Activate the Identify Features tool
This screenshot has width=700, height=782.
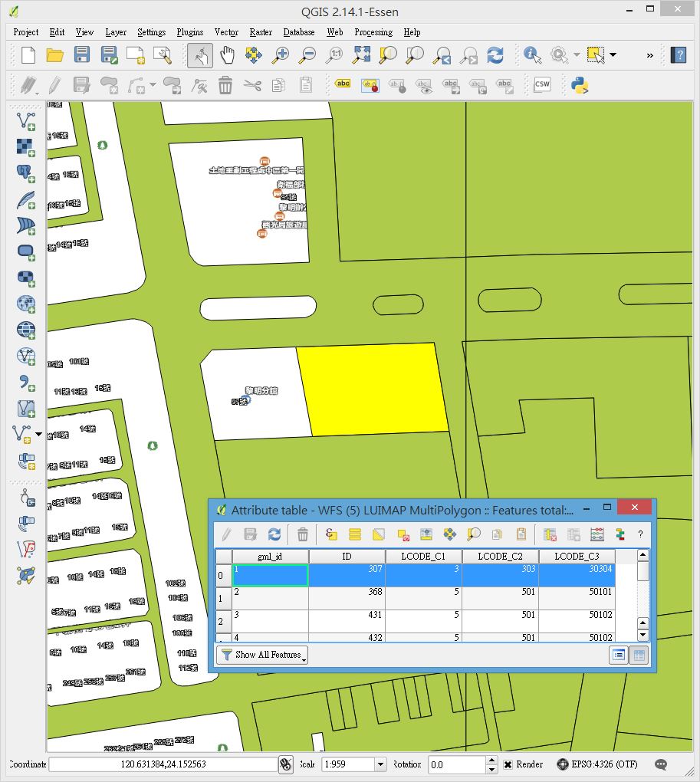click(533, 55)
